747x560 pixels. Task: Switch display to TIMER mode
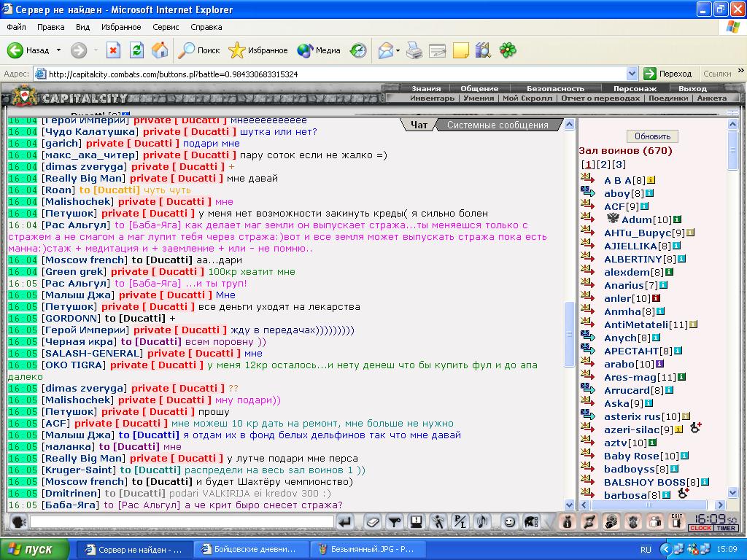(726, 528)
